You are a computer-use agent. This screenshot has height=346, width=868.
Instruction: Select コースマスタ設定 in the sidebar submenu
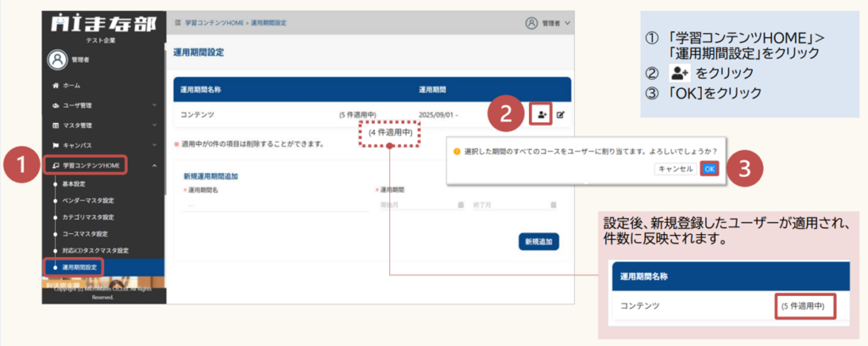pos(85,233)
